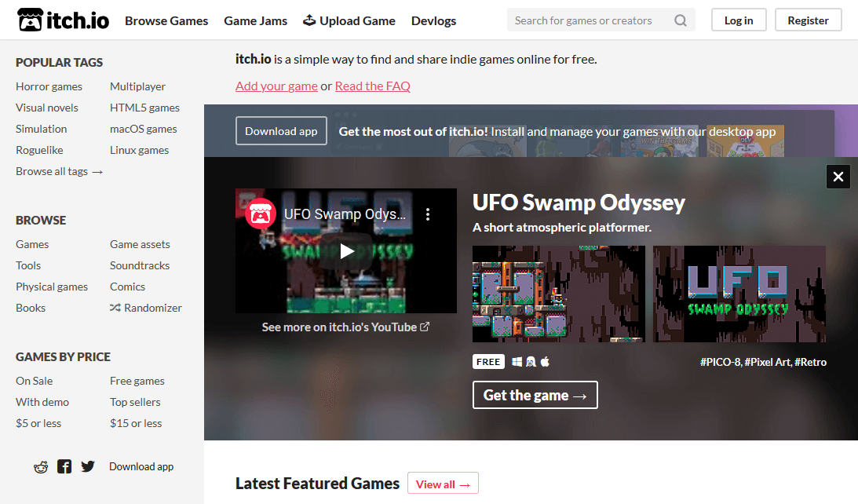The image size is (858, 504).
Task: Open the Reddit social icon
Action: click(41, 467)
